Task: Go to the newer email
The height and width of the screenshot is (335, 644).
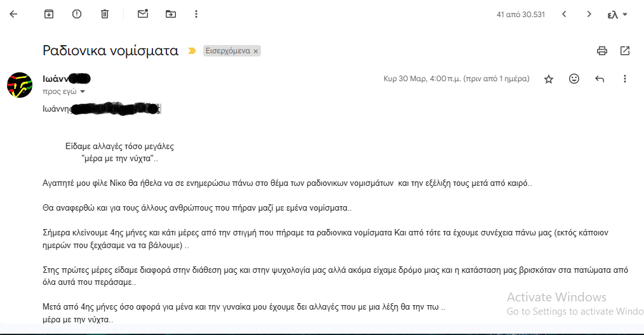Action: [x=564, y=14]
